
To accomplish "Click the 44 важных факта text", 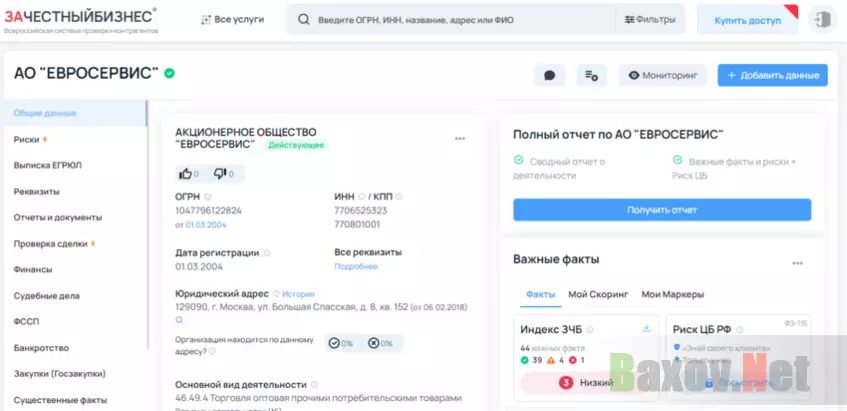I will [553, 348].
